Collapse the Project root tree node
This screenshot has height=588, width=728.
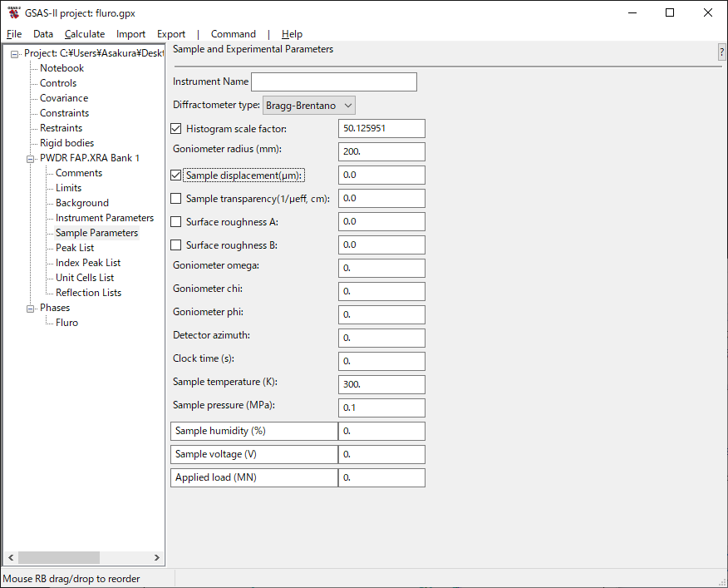pos(15,54)
